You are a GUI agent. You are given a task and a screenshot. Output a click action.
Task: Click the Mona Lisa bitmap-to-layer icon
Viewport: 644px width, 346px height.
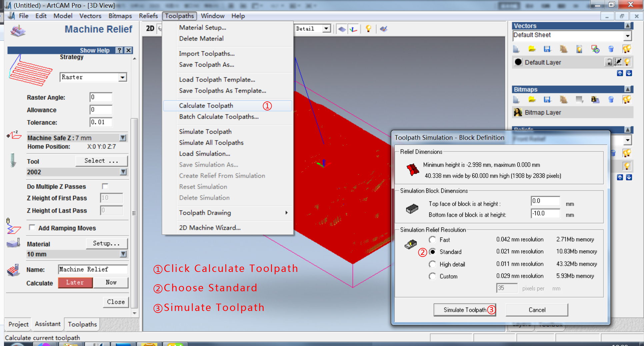coord(595,99)
